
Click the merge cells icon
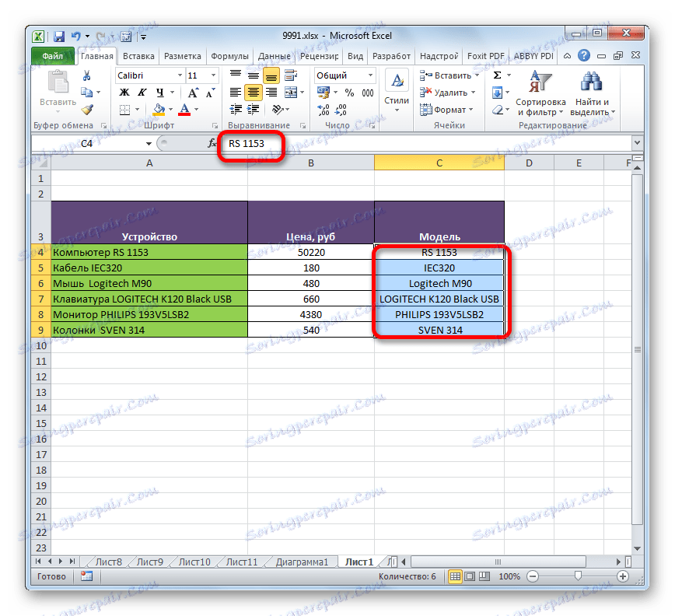tap(289, 93)
